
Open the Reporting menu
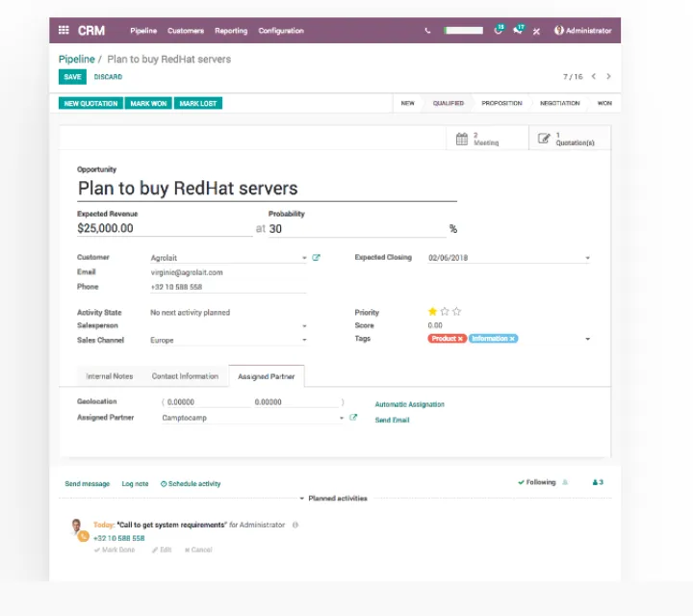[x=230, y=31]
